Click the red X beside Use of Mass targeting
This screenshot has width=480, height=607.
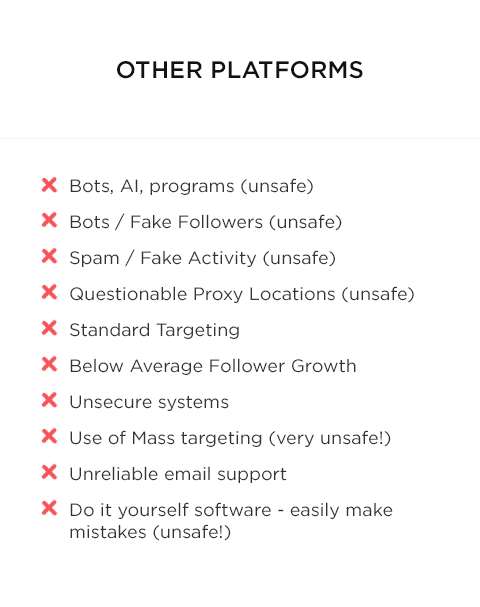(50, 436)
